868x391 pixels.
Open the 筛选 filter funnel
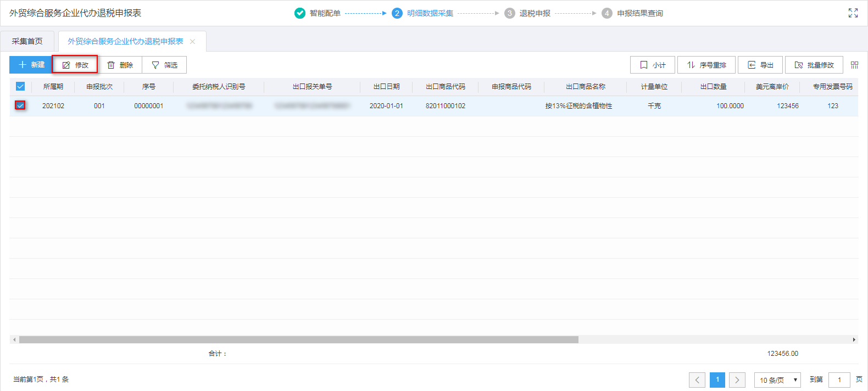(164, 65)
